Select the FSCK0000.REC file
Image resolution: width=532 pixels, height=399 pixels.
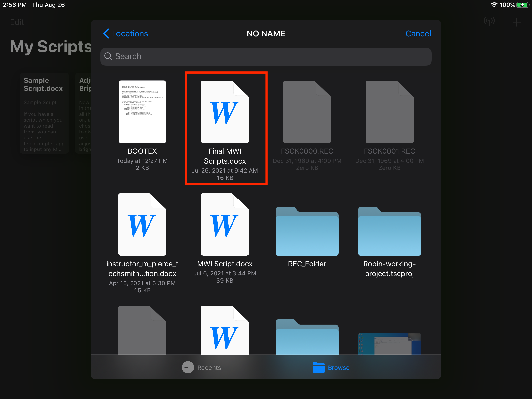307,112
